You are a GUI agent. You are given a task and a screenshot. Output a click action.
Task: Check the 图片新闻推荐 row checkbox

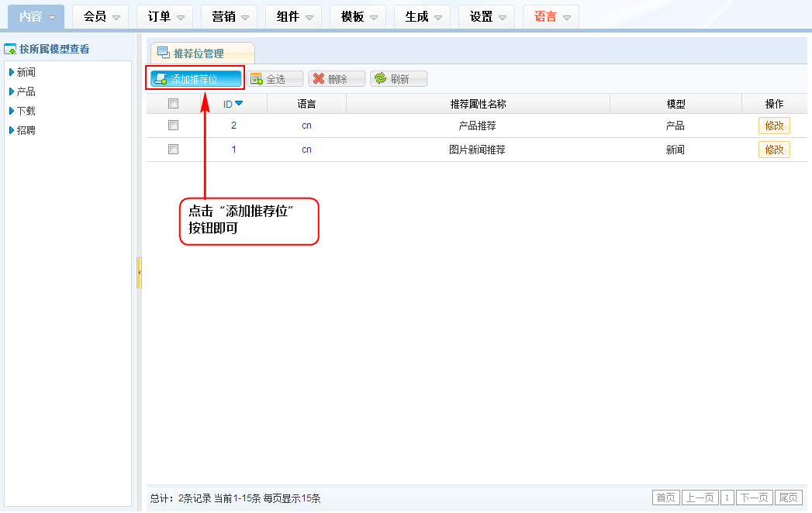(x=174, y=150)
